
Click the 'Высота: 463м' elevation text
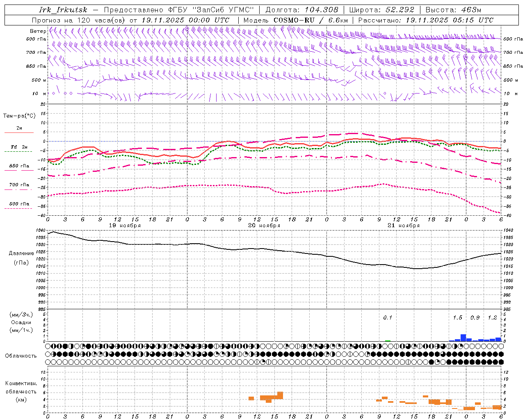pos(453,10)
